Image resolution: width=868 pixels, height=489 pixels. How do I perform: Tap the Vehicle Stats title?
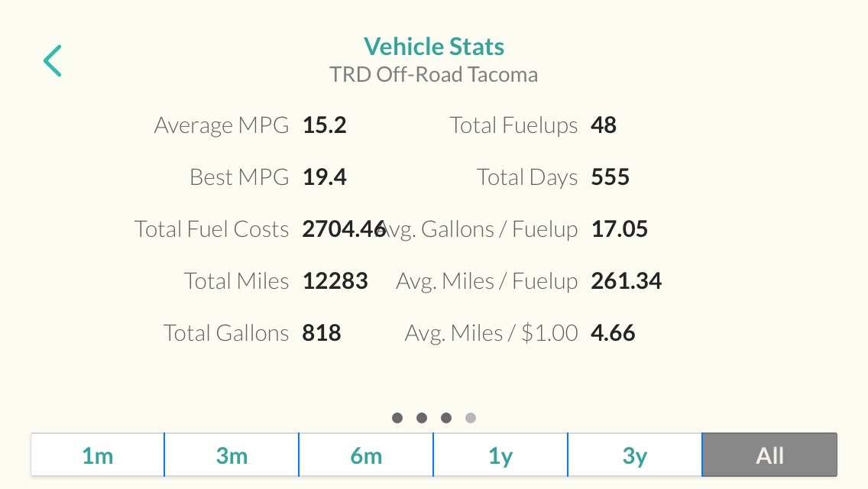tap(434, 47)
